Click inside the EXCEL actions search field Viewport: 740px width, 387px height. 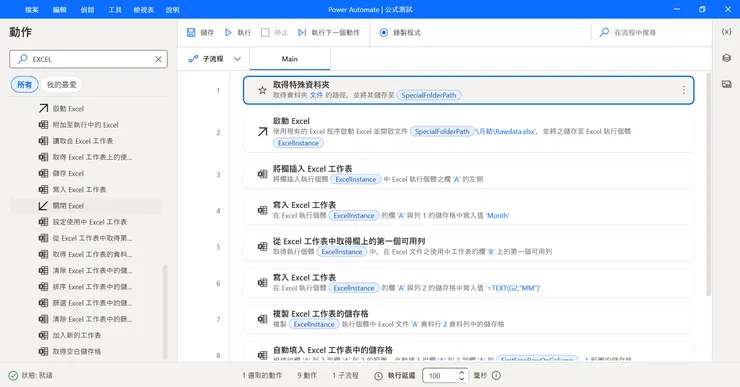(88, 59)
